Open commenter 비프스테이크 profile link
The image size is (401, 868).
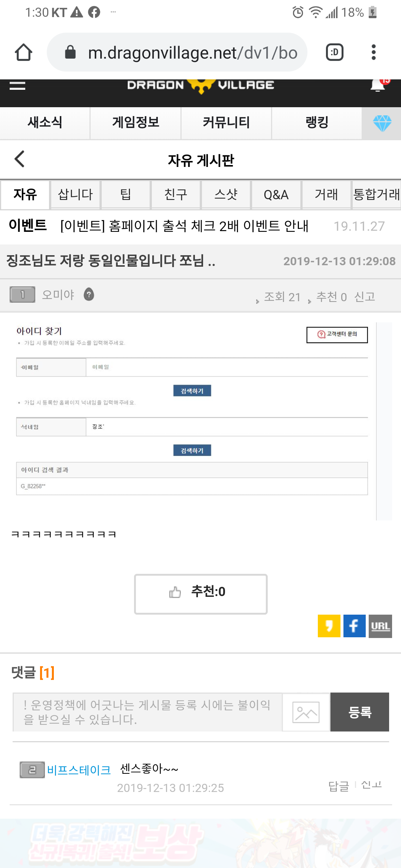[x=79, y=770]
